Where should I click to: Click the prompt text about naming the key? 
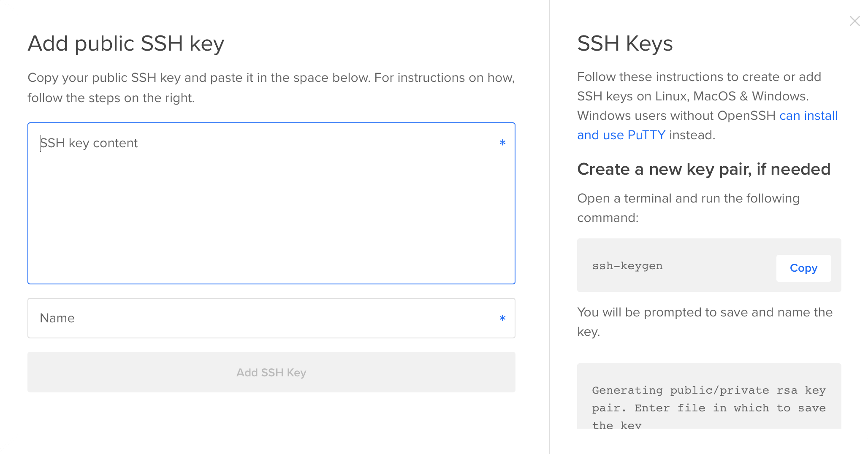pyautogui.click(x=705, y=322)
